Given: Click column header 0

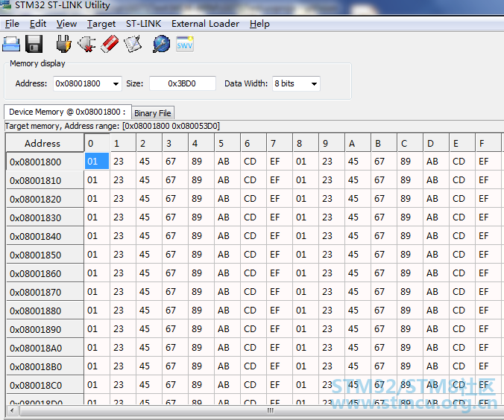Looking at the screenshot, I should [x=97, y=143].
